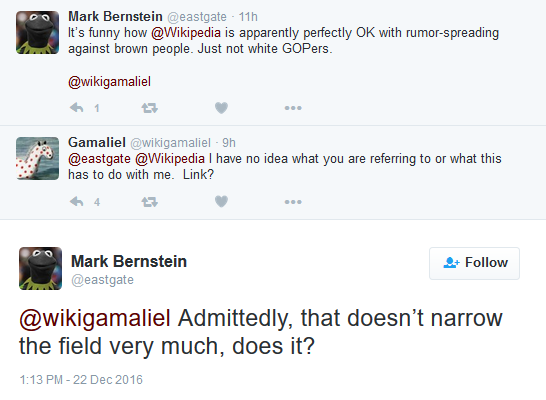Open more options on Gamaliel's tweet
Screen dimensions: 546x400
293,202
